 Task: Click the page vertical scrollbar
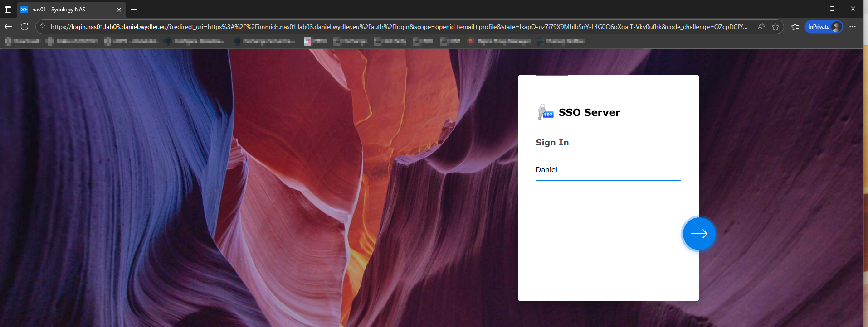[865, 181]
